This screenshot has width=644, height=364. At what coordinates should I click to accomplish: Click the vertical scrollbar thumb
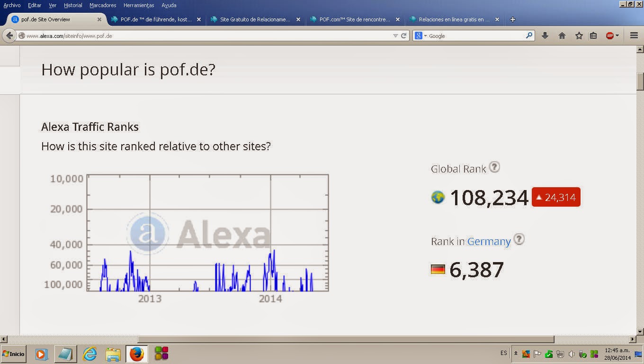[640, 82]
